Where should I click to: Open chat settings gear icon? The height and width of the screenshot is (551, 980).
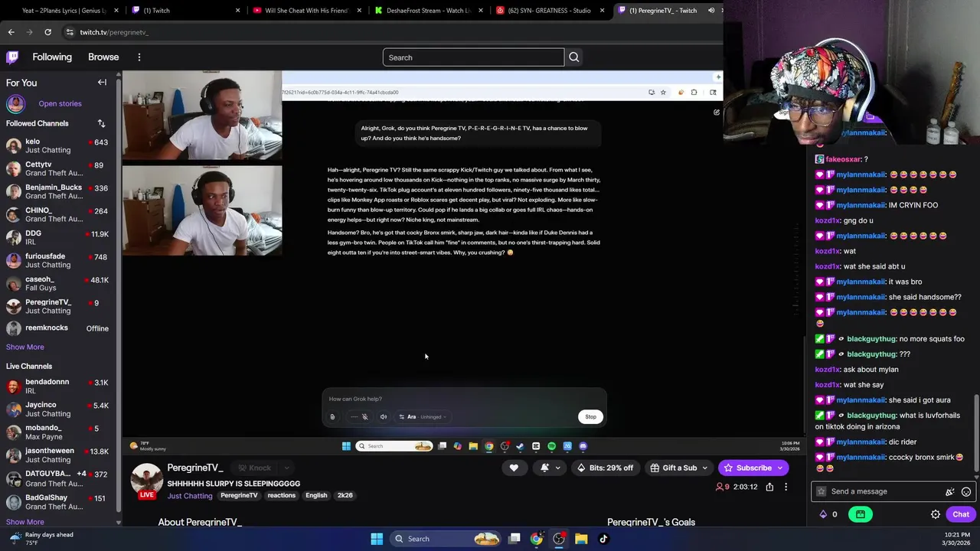pyautogui.click(x=935, y=514)
